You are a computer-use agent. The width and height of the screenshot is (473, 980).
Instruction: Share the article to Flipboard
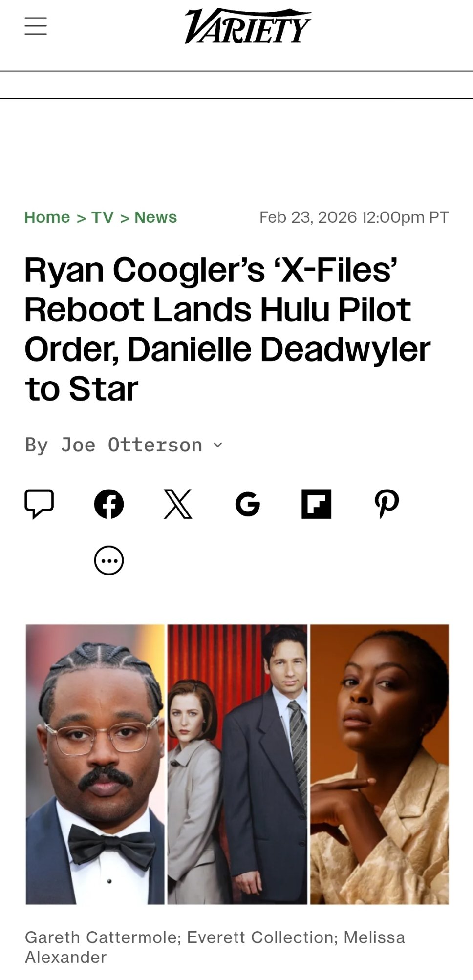[x=316, y=504]
